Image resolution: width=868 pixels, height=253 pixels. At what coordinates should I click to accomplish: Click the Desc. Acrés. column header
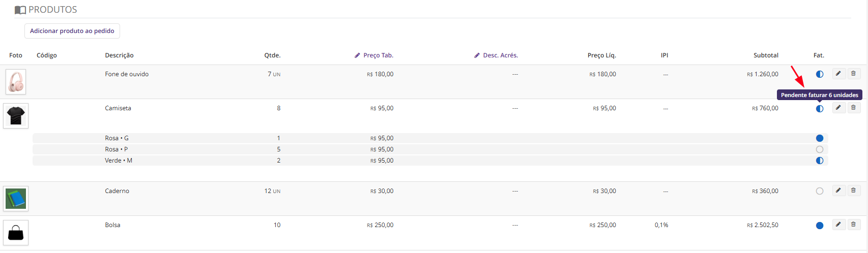[496, 55]
